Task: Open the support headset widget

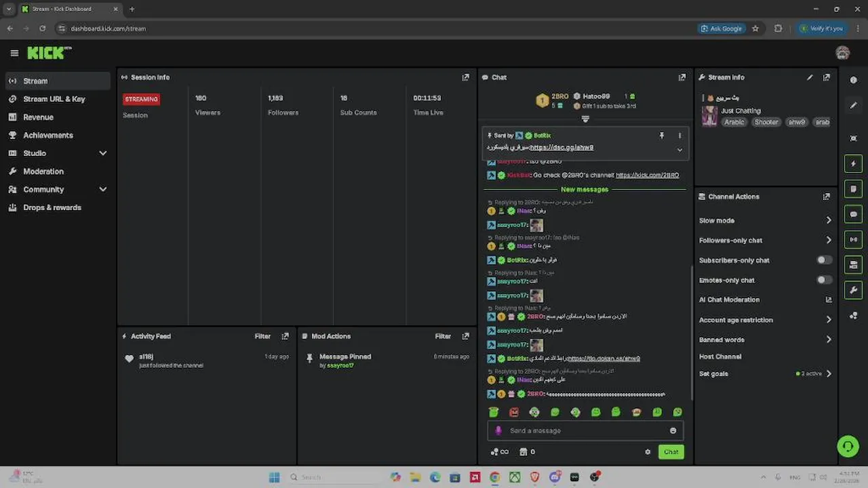Action: 848,446
